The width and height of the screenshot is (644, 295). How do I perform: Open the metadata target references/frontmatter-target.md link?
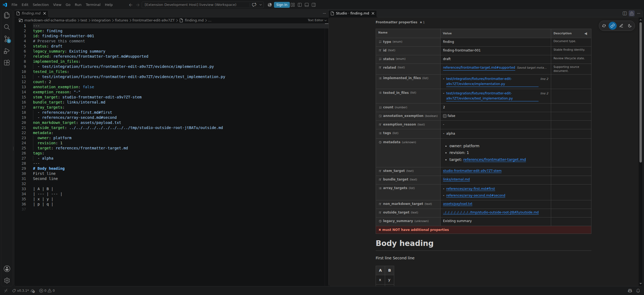pyautogui.click(x=494, y=160)
